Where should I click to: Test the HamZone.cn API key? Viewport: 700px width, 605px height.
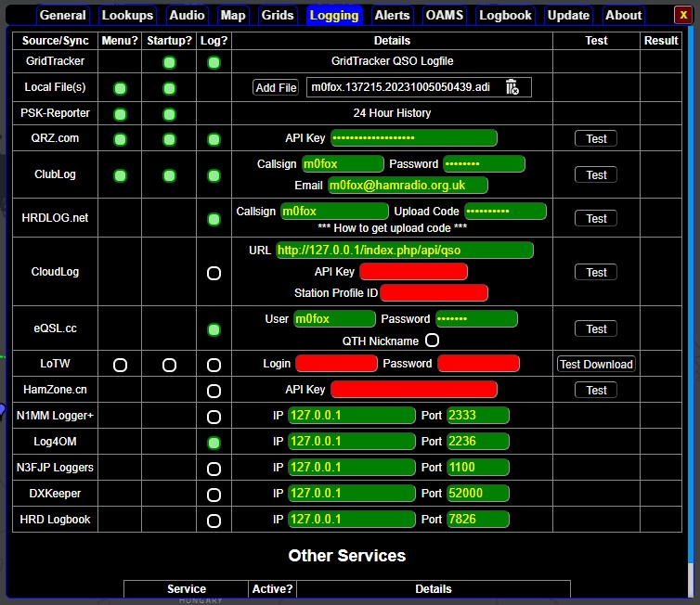[x=596, y=390]
